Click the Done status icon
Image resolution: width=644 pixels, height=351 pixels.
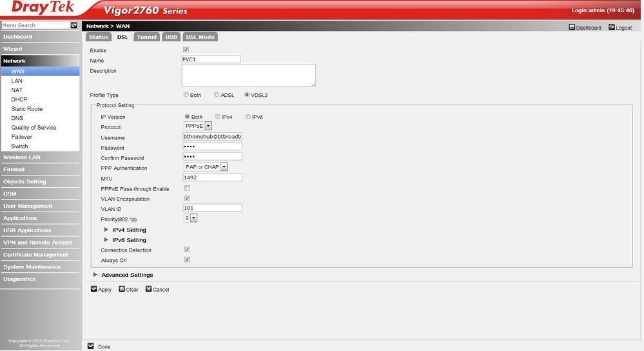pyautogui.click(x=90, y=346)
